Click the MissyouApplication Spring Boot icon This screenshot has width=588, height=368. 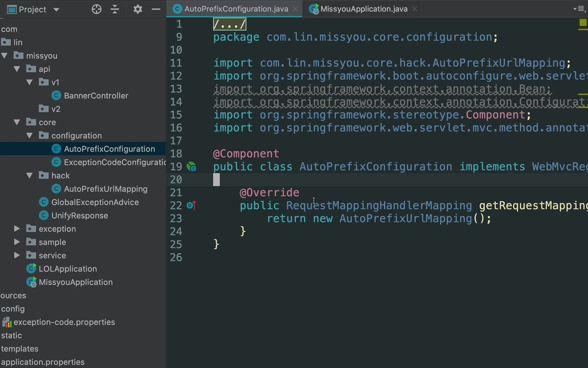tap(31, 282)
